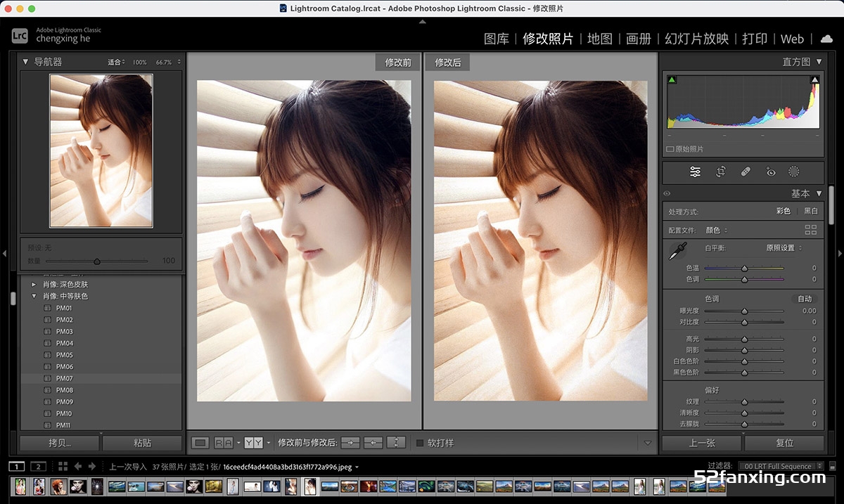Select the Edit sliders tool icon
The height and width of the screenshot is (504, 844).
click(696, 172)
